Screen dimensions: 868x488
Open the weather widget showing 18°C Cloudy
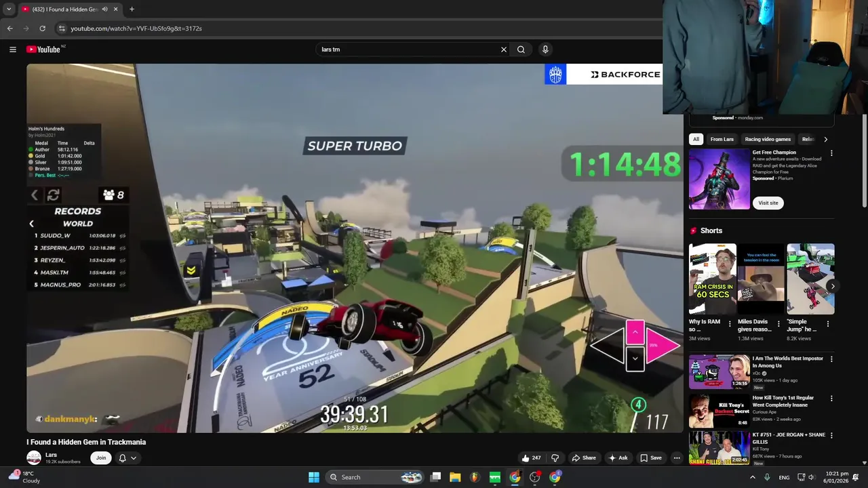pos(24,477)
